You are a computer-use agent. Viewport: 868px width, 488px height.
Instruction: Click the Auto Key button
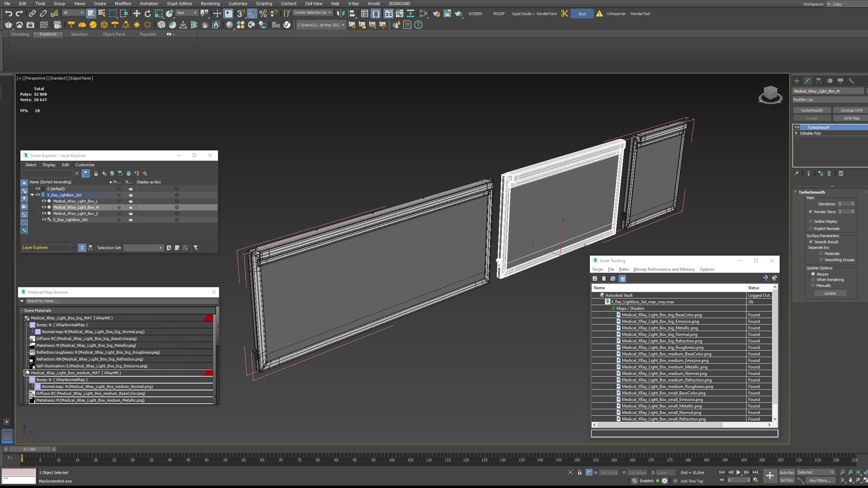(787, 473)
